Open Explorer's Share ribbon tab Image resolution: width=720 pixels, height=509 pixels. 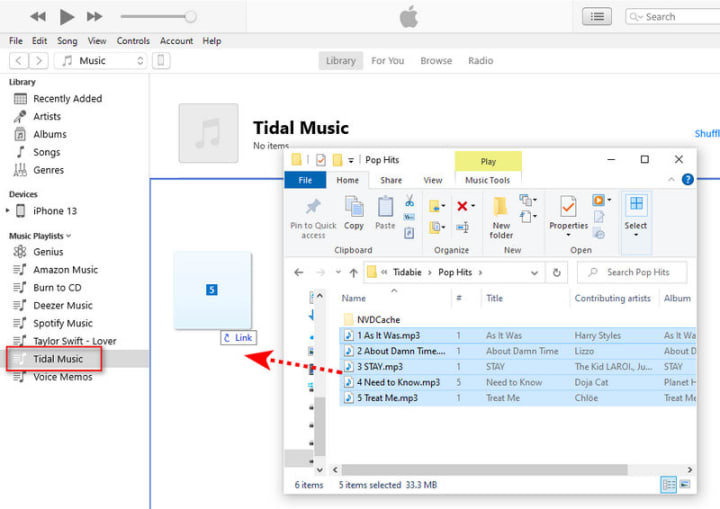pyautogui.click(x=391, y=180)
